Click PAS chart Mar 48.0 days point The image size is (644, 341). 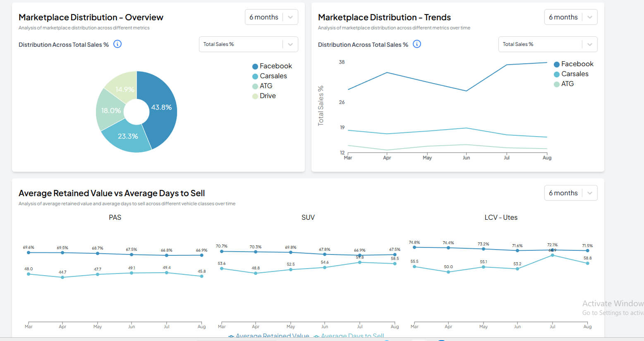(29, 274)
